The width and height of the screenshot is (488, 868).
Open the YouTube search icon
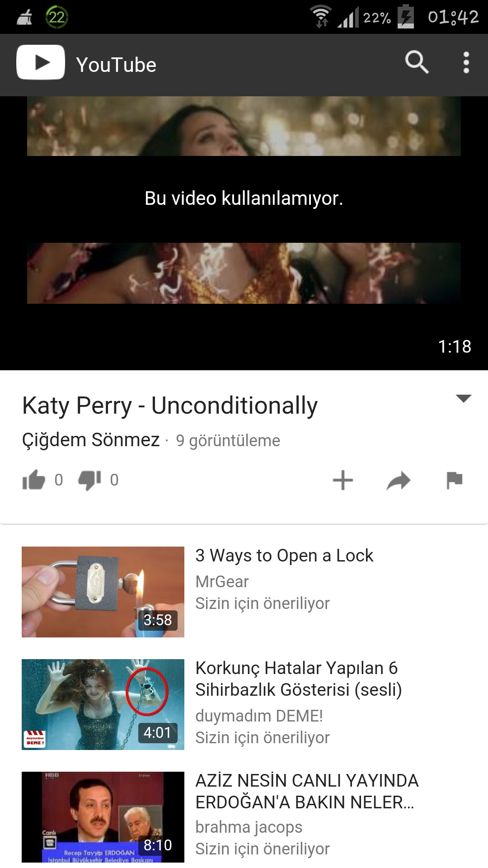pyautogui.click(x=417, y=62)
